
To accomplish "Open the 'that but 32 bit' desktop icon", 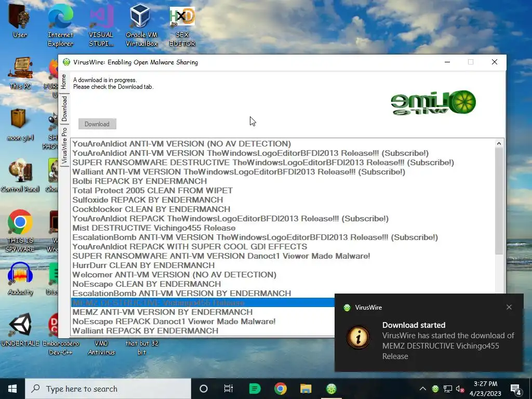I will click(x=142, y=348).
